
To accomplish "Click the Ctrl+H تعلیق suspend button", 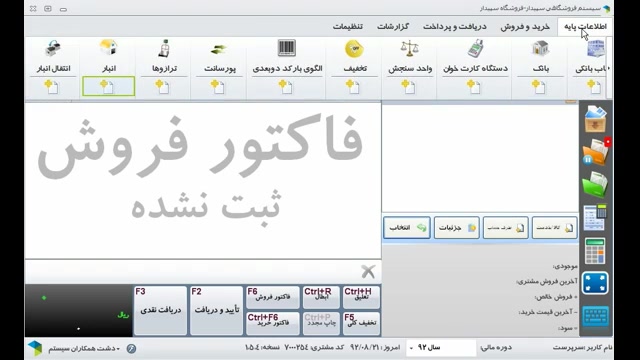I will pos(361,297).
